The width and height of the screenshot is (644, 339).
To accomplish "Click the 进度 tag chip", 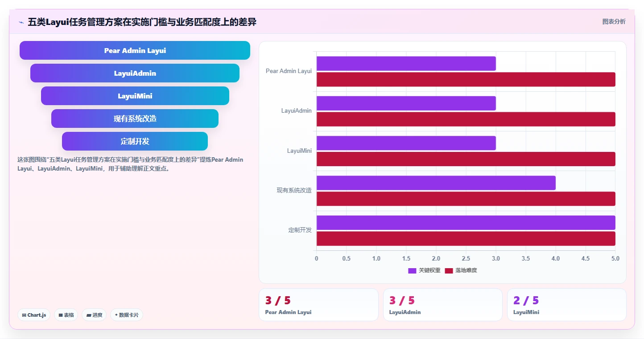I will [94, 315].
